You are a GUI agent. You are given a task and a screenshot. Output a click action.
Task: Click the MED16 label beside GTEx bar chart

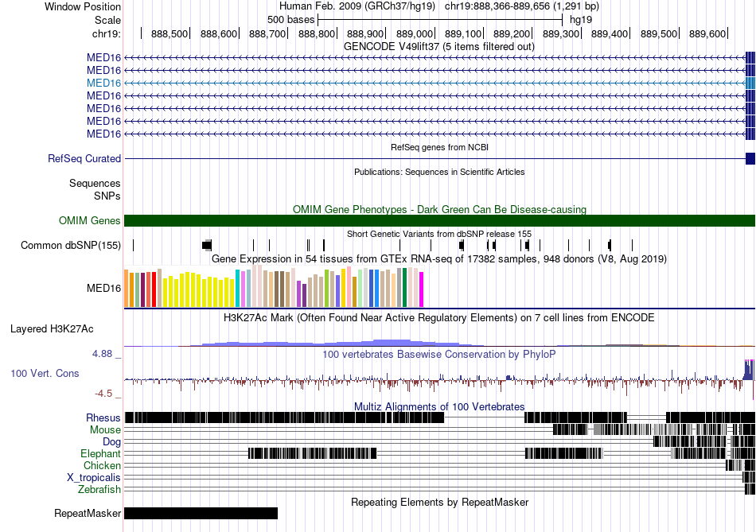[x=103, y=288]
